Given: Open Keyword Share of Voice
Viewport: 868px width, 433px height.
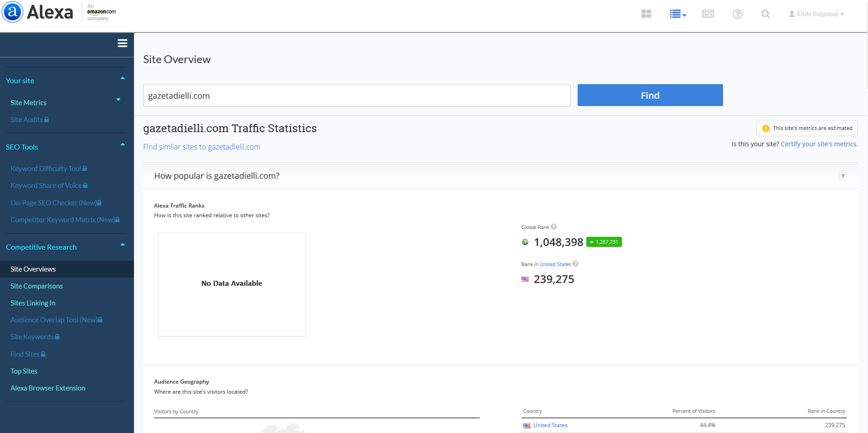Looking at the screenshot, I should (x=49, y=186).
